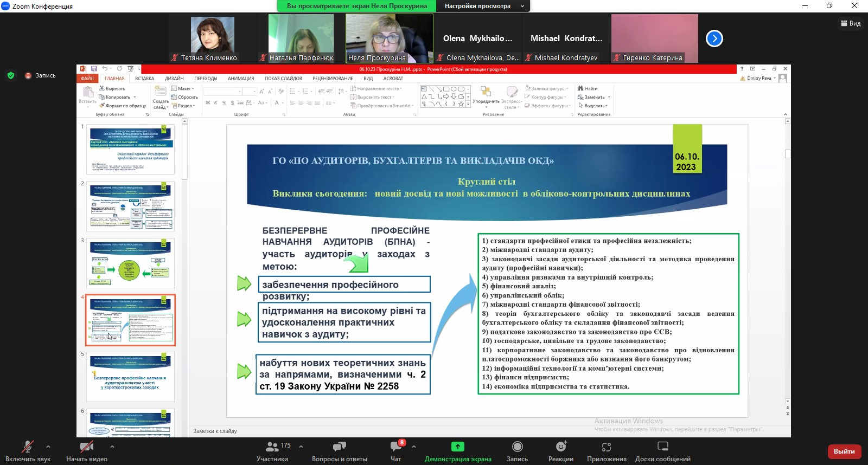Open the Раздел section dropdown
Screen dimensions: 868x465
click(183, 106)
